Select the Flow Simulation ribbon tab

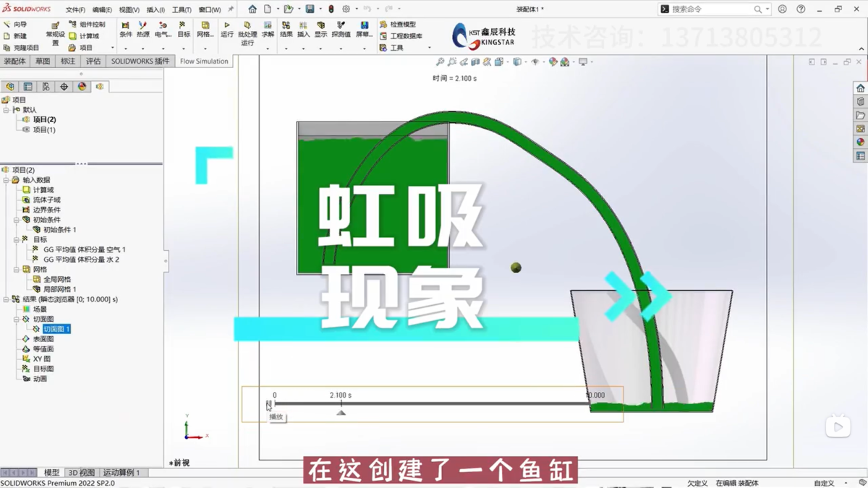pos(204,61)
